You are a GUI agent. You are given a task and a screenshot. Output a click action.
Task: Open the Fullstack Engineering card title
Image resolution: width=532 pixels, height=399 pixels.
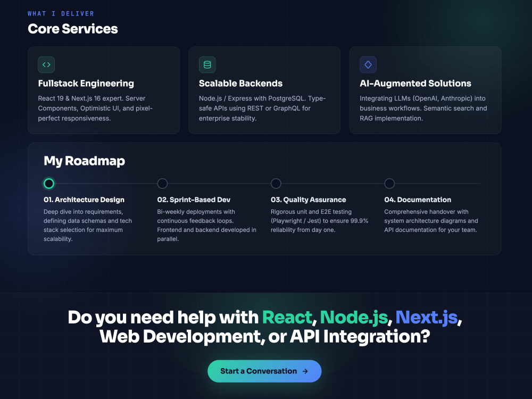tap(86, 84)
